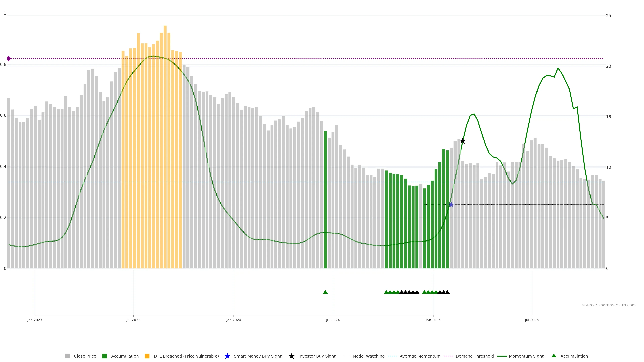Click green Accumulation square swatch in legend
Viewport: 644px width, 362px height.
pos(104,356)
